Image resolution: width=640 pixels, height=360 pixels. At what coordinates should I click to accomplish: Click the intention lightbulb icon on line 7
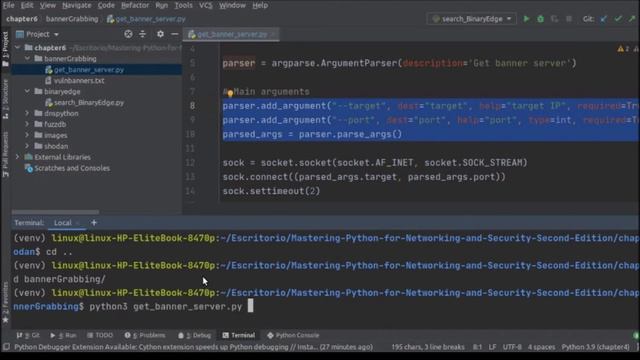[230, 93]
